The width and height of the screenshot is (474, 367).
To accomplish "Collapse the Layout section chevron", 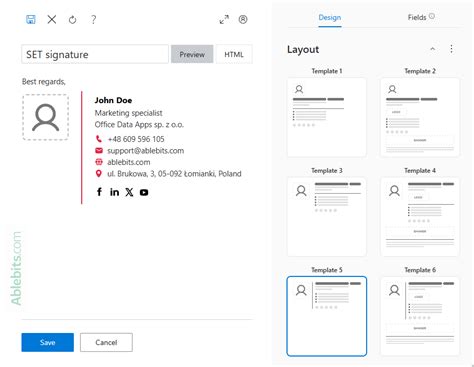I will 433,49.
